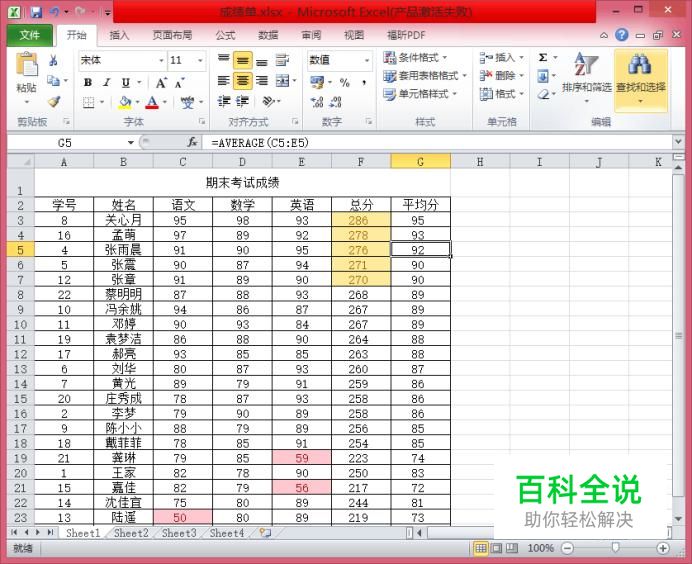Switch to the 福昕PDF tab
Screen dimensions: 692x564
point(406,35)
